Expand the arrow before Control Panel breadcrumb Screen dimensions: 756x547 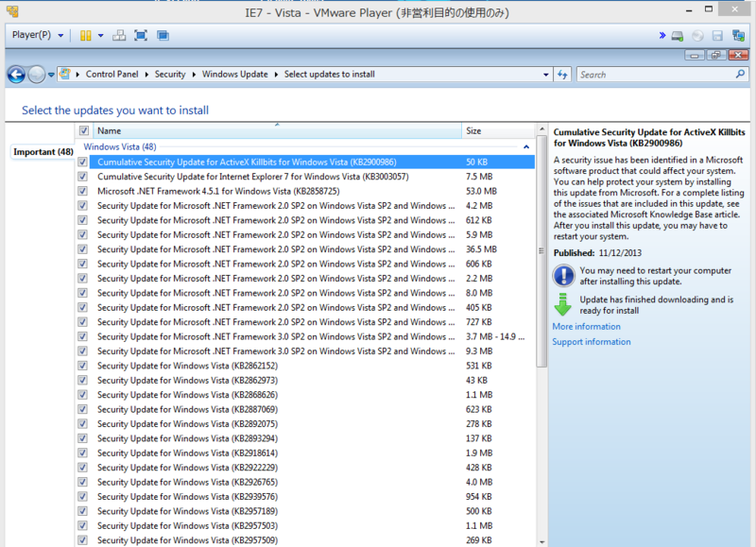point(77,75)
